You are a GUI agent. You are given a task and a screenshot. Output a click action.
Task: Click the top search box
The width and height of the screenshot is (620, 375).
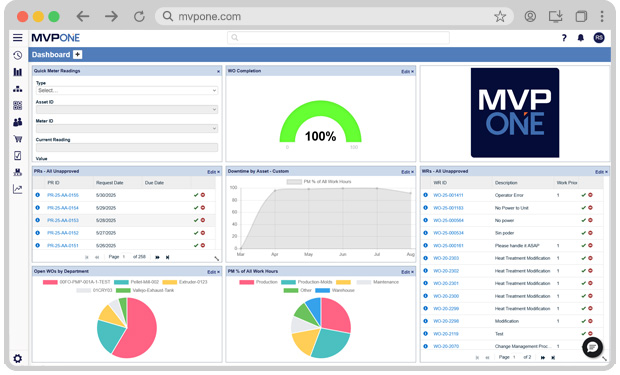(x=338, y=38)
